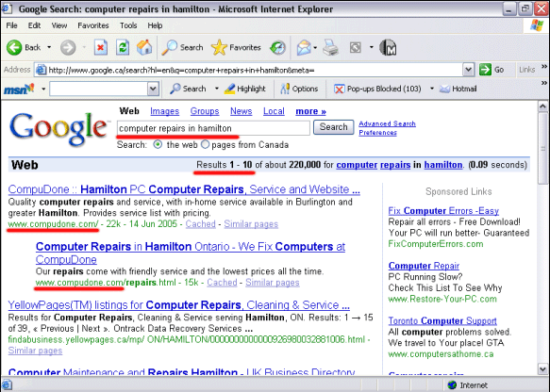This screenshot has height=392, width=550.
Task: Open the msn logo dropdown arrow
Action: [x=43, y=89]
